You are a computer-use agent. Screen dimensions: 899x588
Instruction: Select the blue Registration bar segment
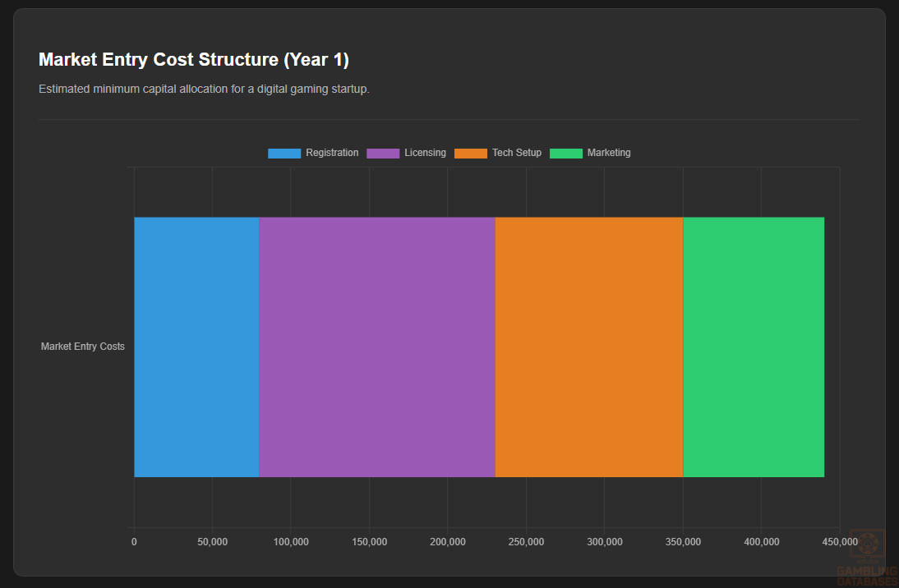point(196,347)
